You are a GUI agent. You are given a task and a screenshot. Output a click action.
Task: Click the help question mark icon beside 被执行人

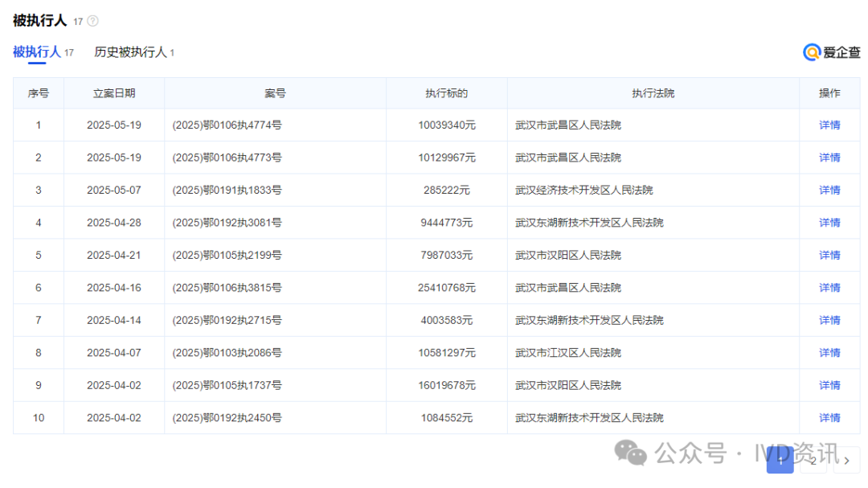(x=93, y=21)
